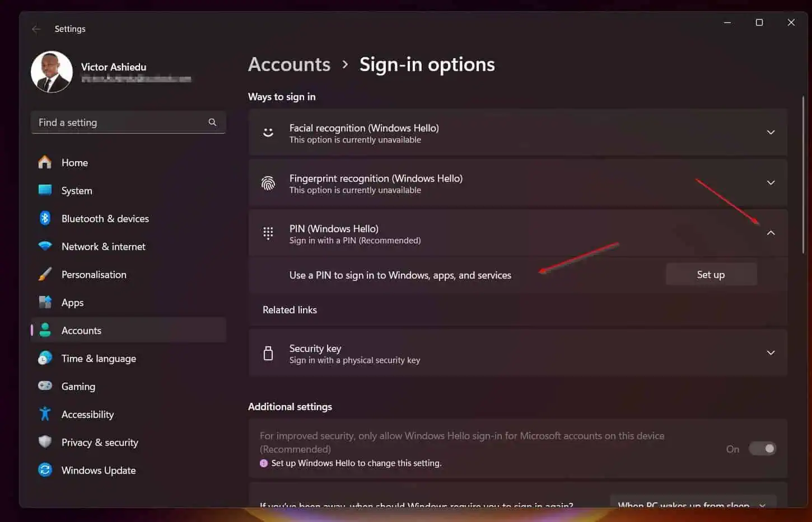Click the Personalisation paintbrush icon

pyautogui.click(x=45, y=274)
